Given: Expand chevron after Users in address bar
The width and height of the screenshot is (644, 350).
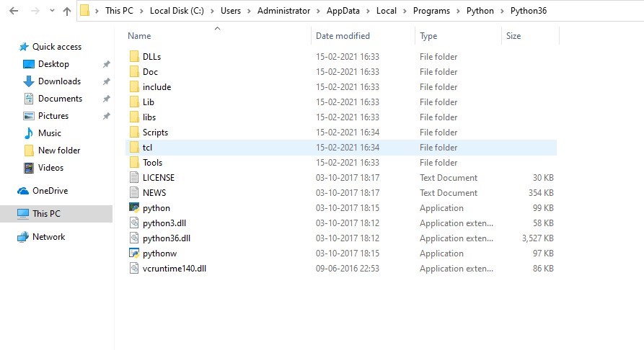Looking at the screenshot, I should point(249,11).
